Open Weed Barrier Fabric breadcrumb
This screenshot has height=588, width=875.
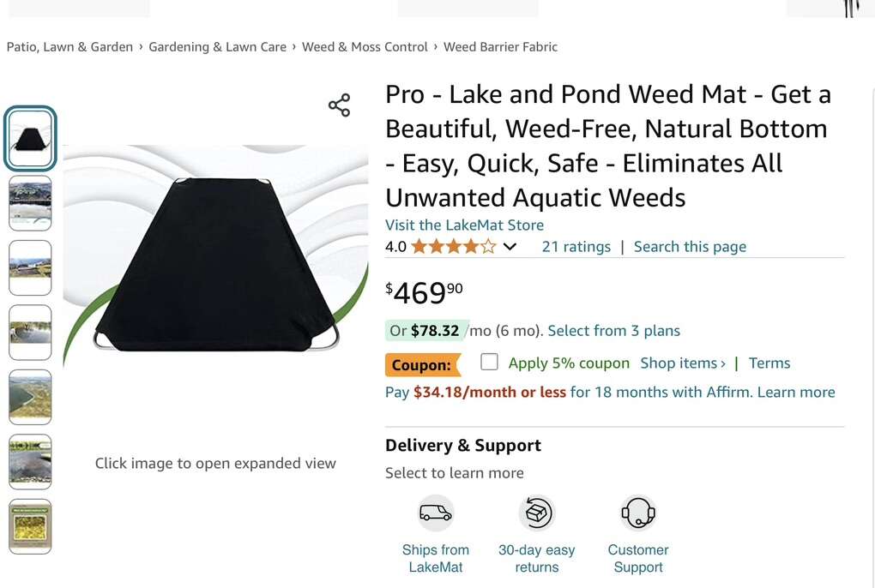pyautogui.click(x=500, y=47)
